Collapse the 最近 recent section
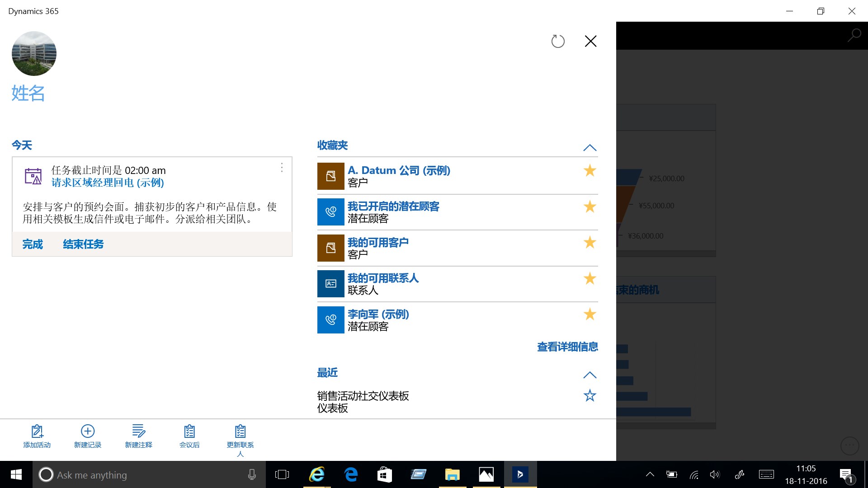 (x=590, y=375)
